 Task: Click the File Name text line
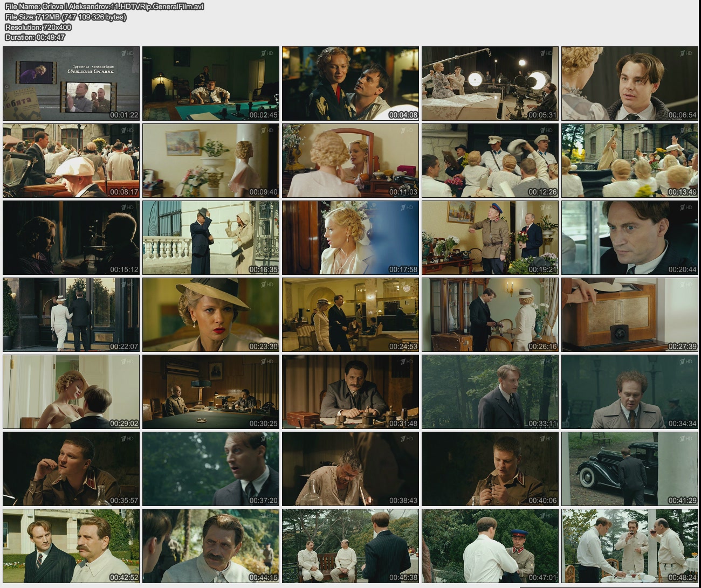pyautogui.click(x=104, y=6)
